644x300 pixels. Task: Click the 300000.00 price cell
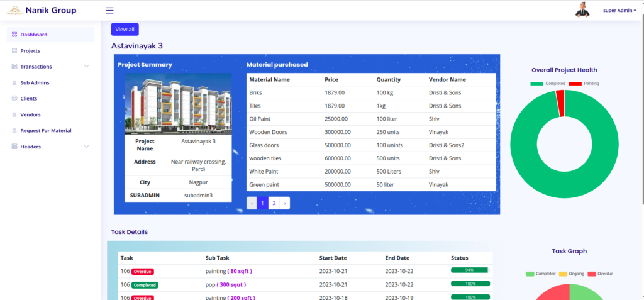(338, 132)
